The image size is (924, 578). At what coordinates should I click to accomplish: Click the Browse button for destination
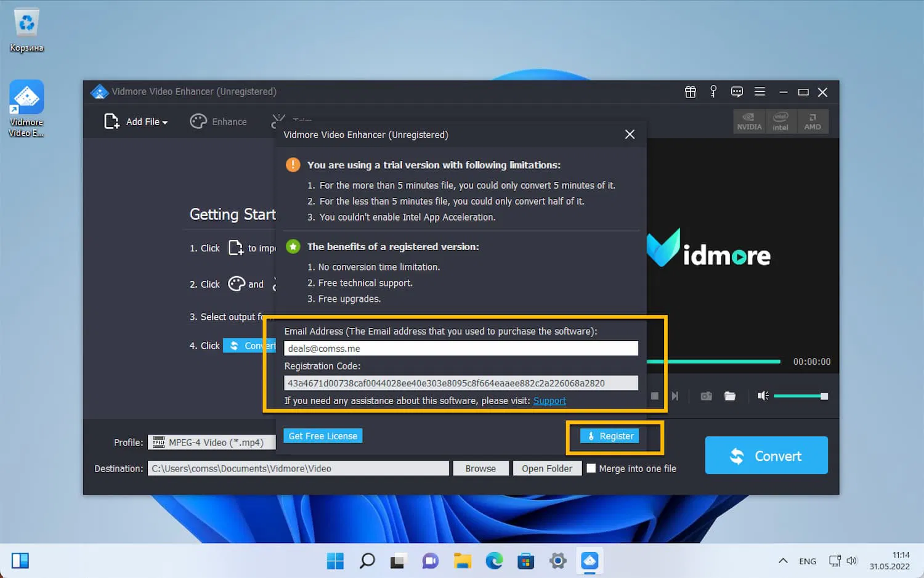480,468
